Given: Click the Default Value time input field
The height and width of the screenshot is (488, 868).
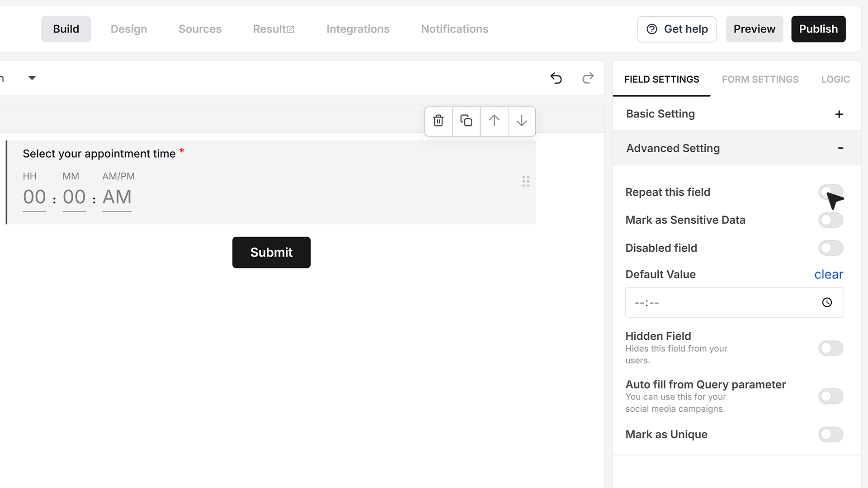Looking at the screenshot, I should click(734, 302).
